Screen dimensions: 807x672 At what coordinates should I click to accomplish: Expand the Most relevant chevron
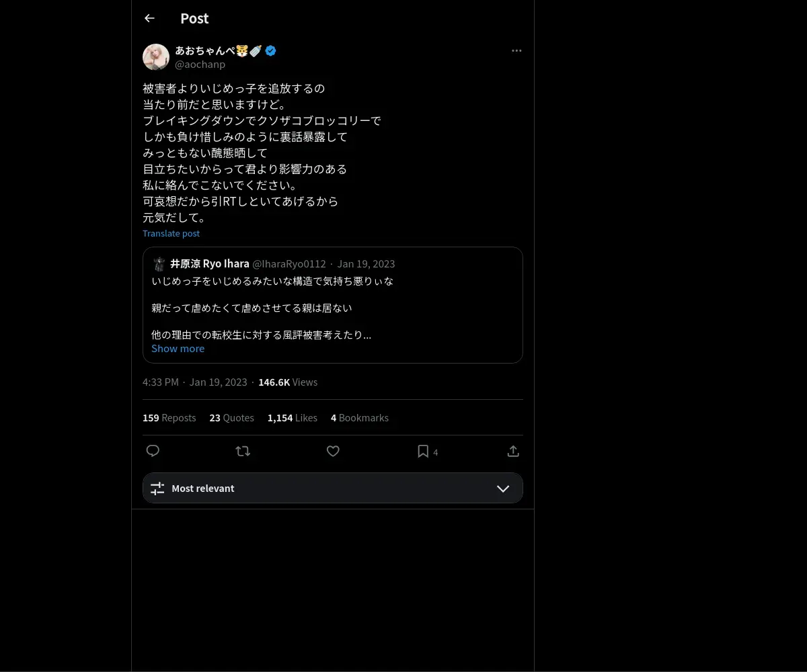[503, 489]
